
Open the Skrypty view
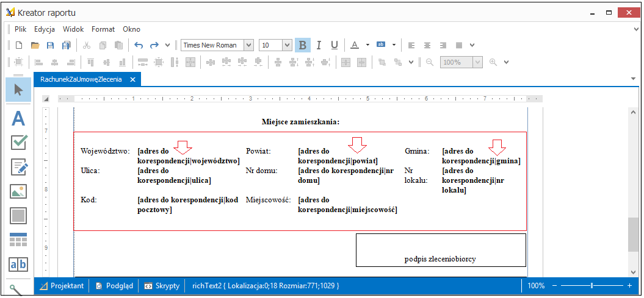click(162, 286)
